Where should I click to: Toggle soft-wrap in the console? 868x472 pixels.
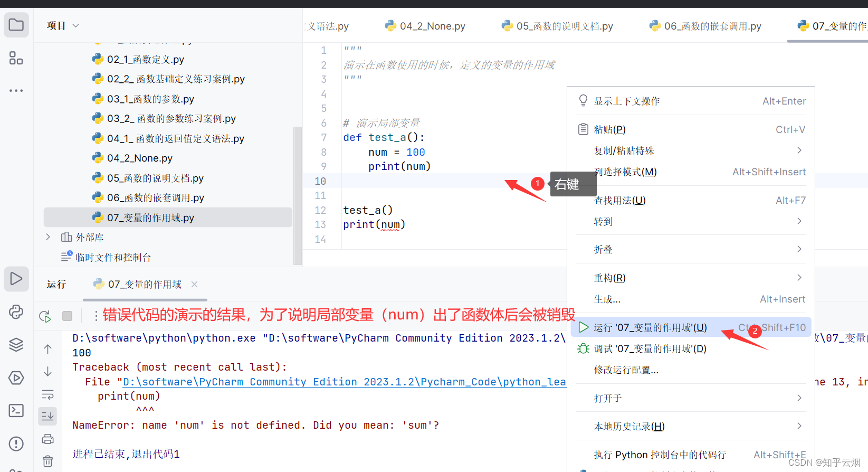(x=47, y=394)
